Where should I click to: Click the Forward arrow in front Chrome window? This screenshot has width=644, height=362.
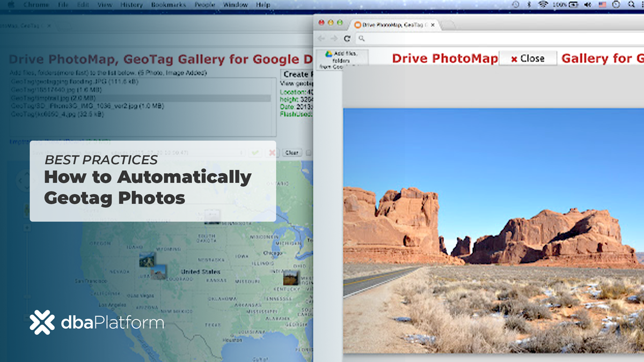(x=334, y=39)
